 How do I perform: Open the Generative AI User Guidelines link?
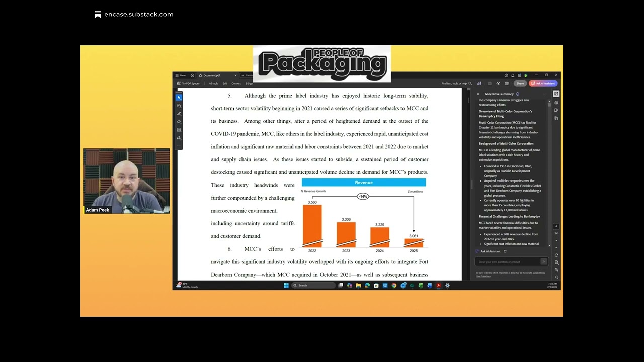click(x=510, y=274)
